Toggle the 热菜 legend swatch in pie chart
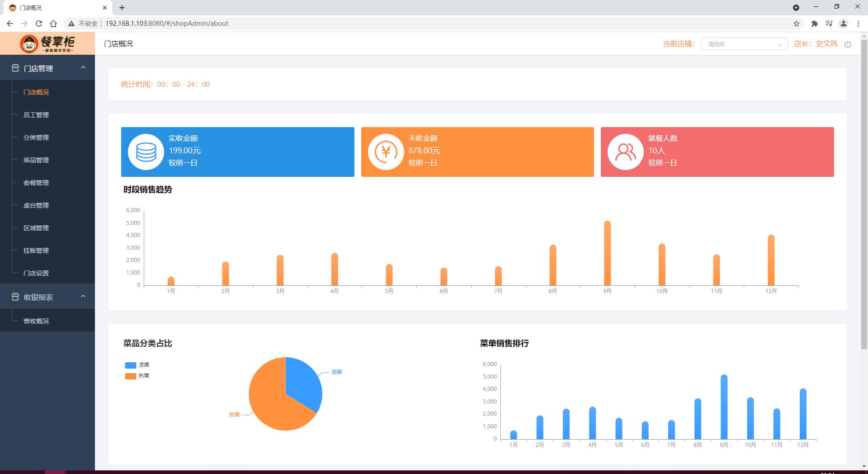 [x=131, y=376]
